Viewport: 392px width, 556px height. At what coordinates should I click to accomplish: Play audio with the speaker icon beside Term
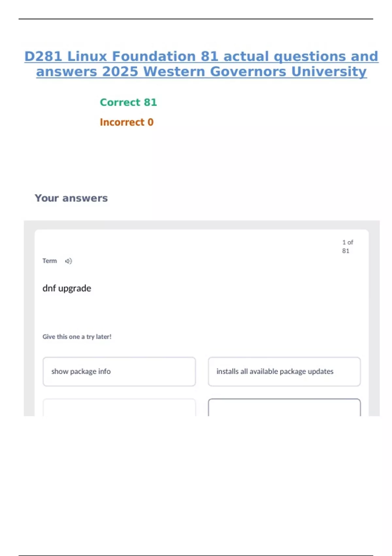(68, 261)
